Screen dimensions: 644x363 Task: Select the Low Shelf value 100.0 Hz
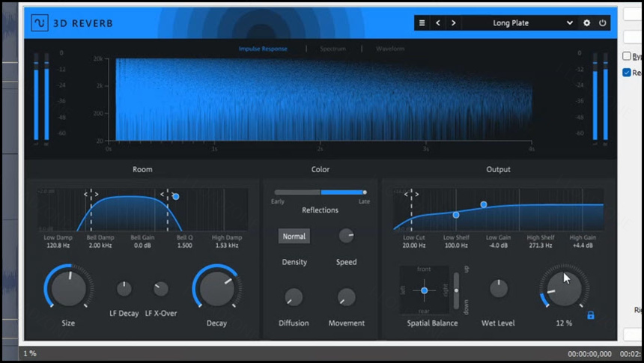click(456, 245)
